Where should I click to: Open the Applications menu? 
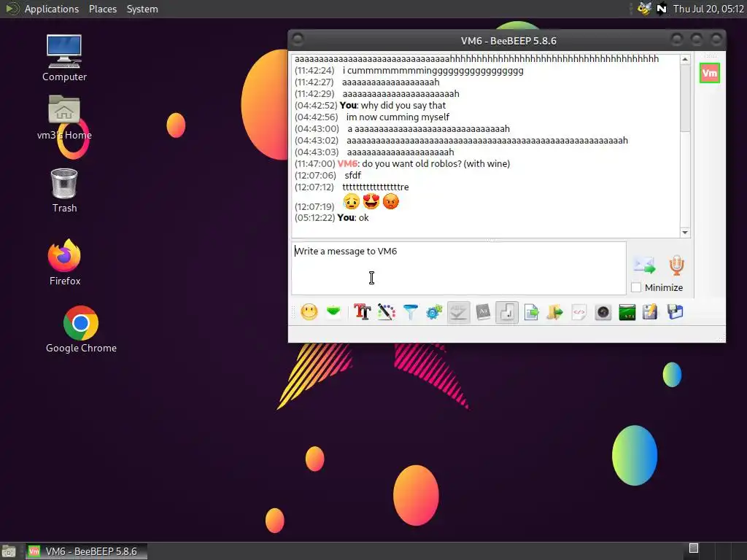pyautogui.click(x=52, y=9)
